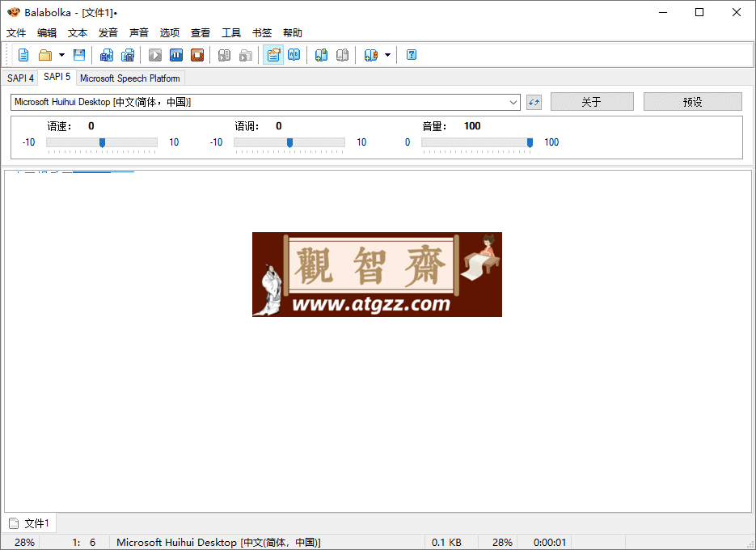The image size is (756, 550).
Task: Open the 选项 menu
Action: 170,33
